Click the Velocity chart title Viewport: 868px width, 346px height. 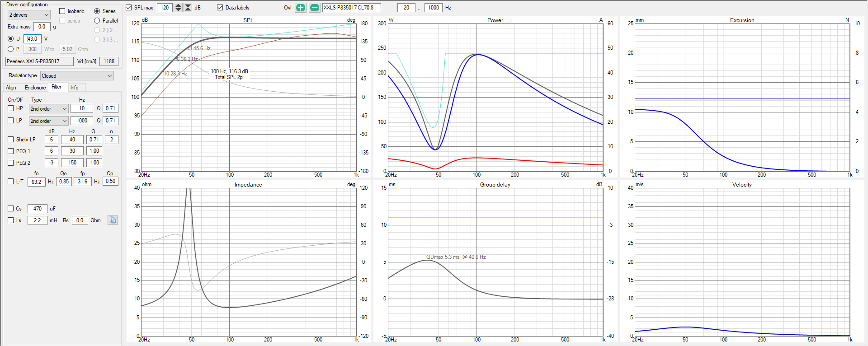(x=742, y=185)
